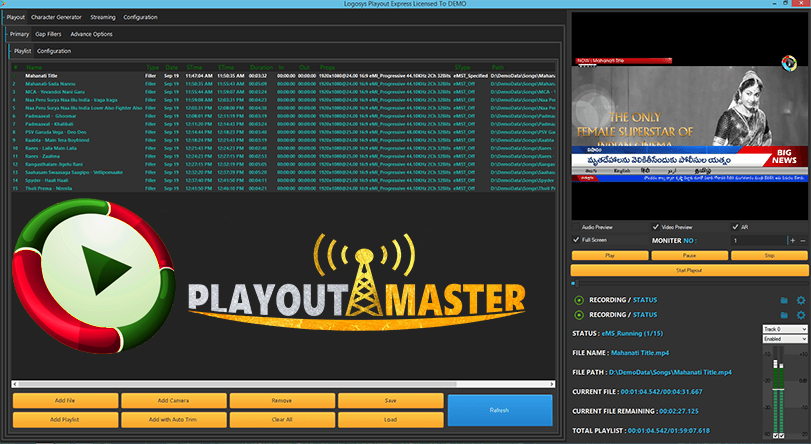Viewport: 811px width, 444px height.
Task: Click the Path column header
Action: click(498, 67)
